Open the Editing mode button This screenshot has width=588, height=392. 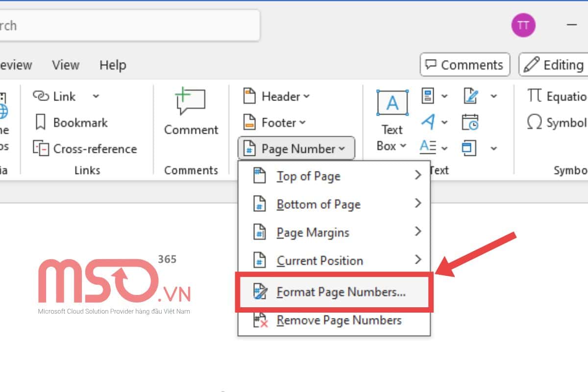point(553,65)
